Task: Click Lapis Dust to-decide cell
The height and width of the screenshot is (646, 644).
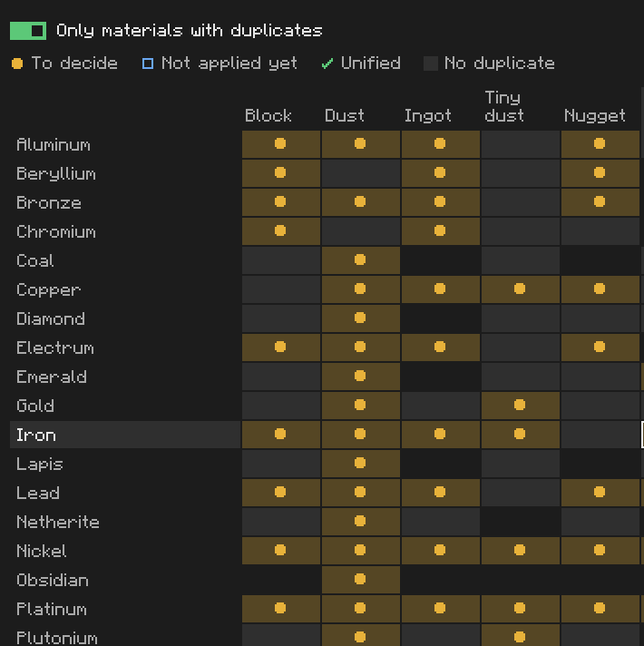Action: point(361,464)
